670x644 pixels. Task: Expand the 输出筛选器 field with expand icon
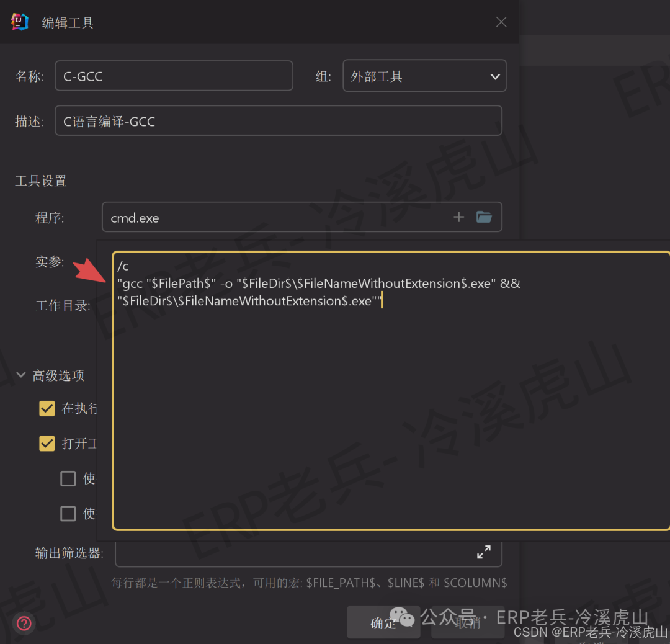point(484,552)
